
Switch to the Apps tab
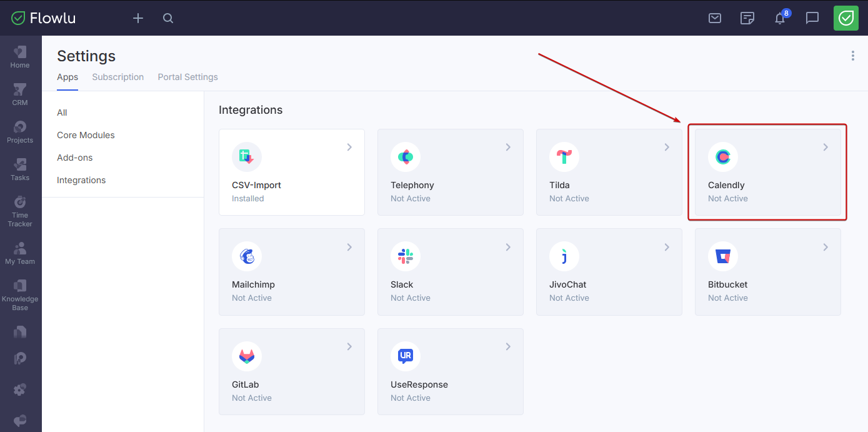point(67,77)
